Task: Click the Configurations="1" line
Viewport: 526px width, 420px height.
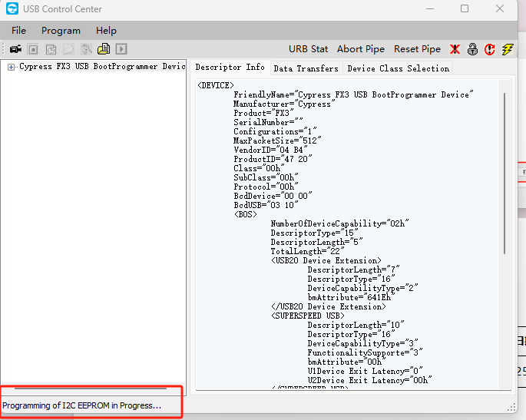Action: [275, 131]
